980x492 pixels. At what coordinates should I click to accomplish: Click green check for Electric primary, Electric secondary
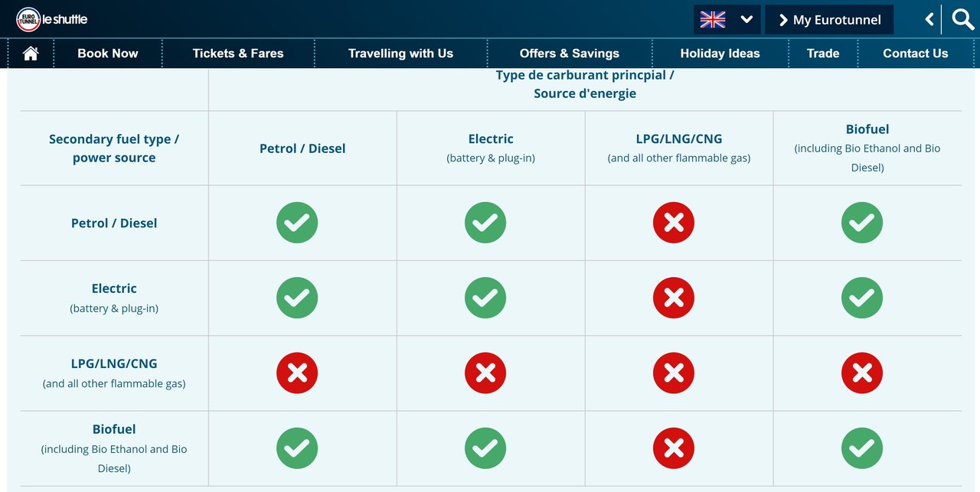(x=485, y=298)
